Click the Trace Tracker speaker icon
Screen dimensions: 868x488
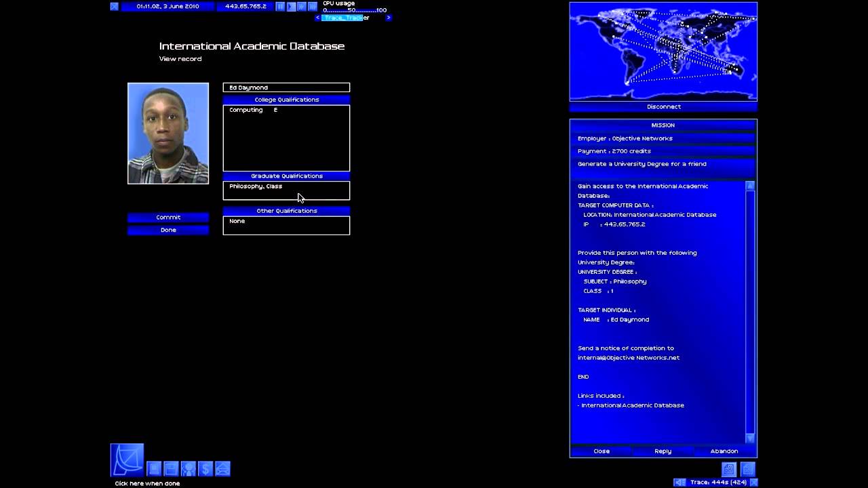[679, 483]
